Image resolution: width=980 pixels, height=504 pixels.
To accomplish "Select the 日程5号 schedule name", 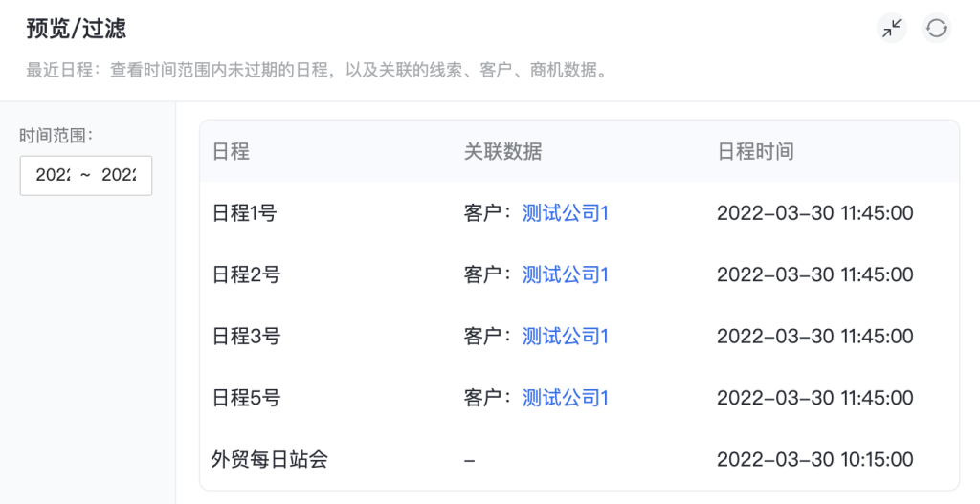I will 246,398.
